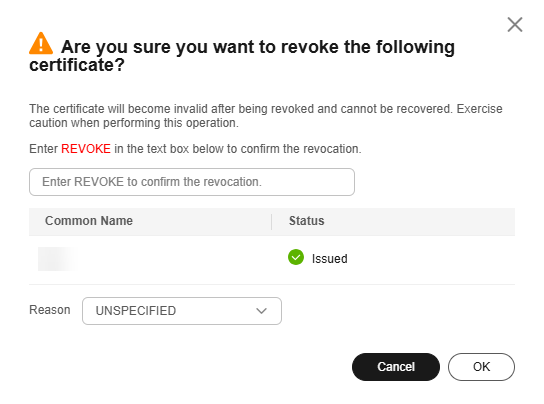Expand the Reason dropdown chevron arrow
The image size is (544, 404).
[261, 311]
